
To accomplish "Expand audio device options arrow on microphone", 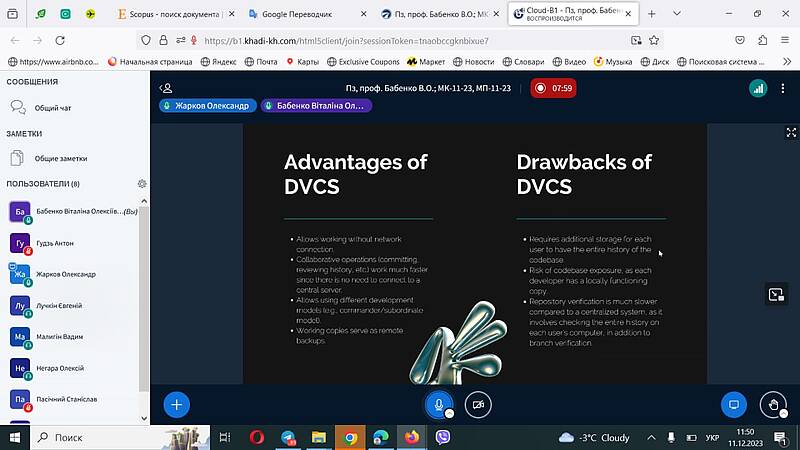I will (x=449, y=412).
